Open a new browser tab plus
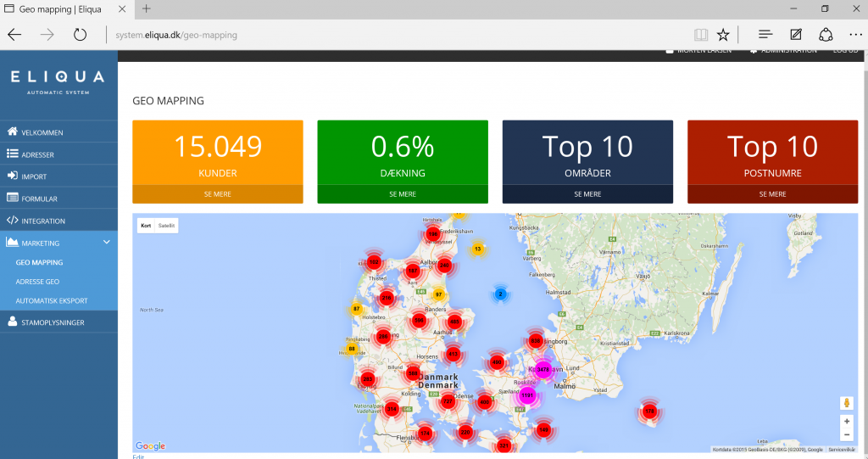 (146, 8)
